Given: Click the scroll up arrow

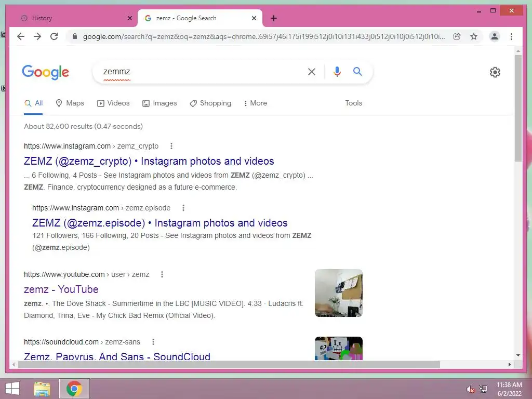Looking at the screenshot, I should click(518, 51).
